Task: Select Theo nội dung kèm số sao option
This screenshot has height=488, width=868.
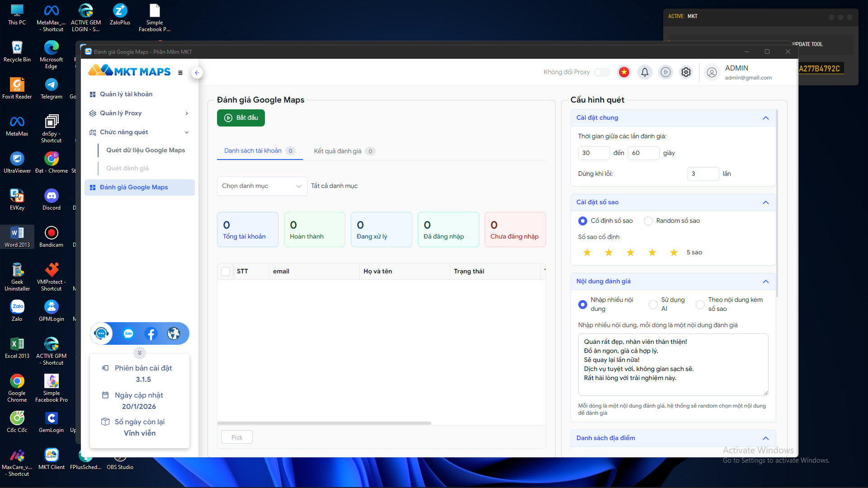Action: pyautogui.click(x=700, y=305)
